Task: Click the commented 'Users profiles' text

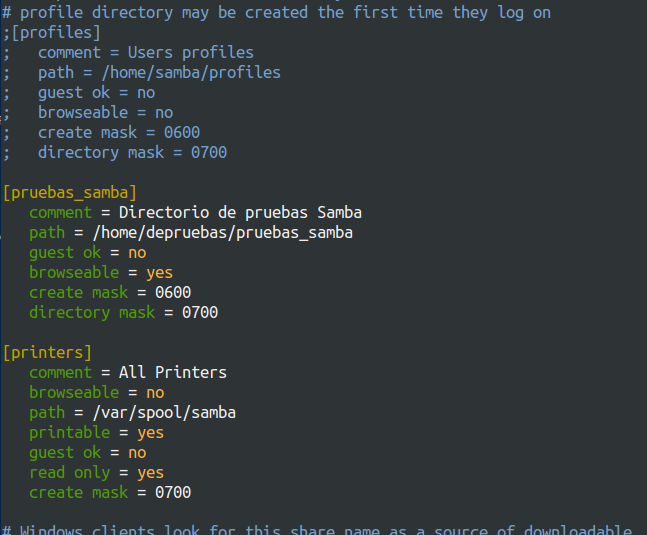Action: [x=191, y=53]
